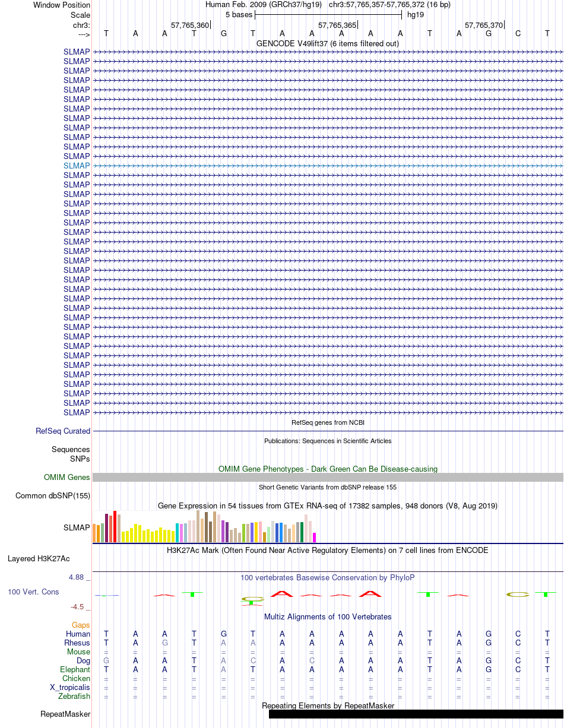Select the Mouse alignment row label
Viewport: 564px width, 728px height.
(78, 652)
